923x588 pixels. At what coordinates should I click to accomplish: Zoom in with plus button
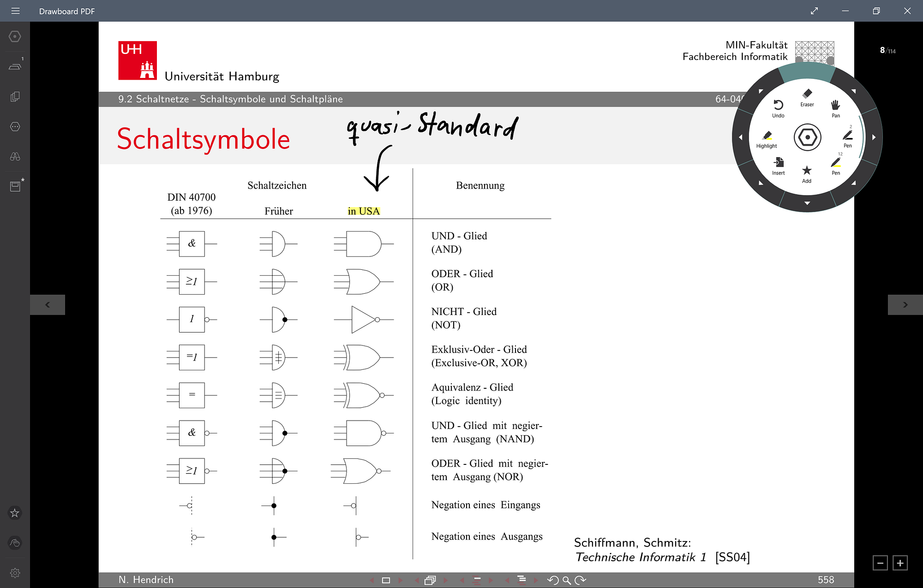(900, 563)
